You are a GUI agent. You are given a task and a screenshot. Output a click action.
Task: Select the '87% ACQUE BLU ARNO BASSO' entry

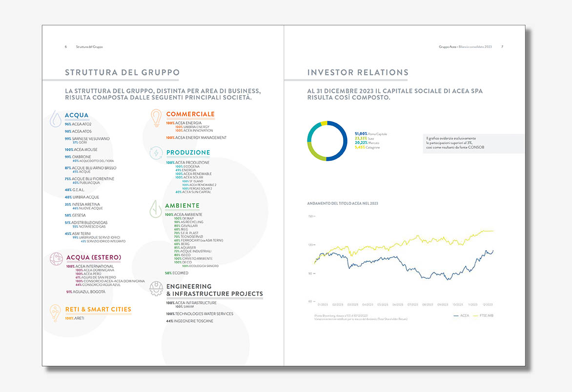pyautogui.click(x=90, y=168)
